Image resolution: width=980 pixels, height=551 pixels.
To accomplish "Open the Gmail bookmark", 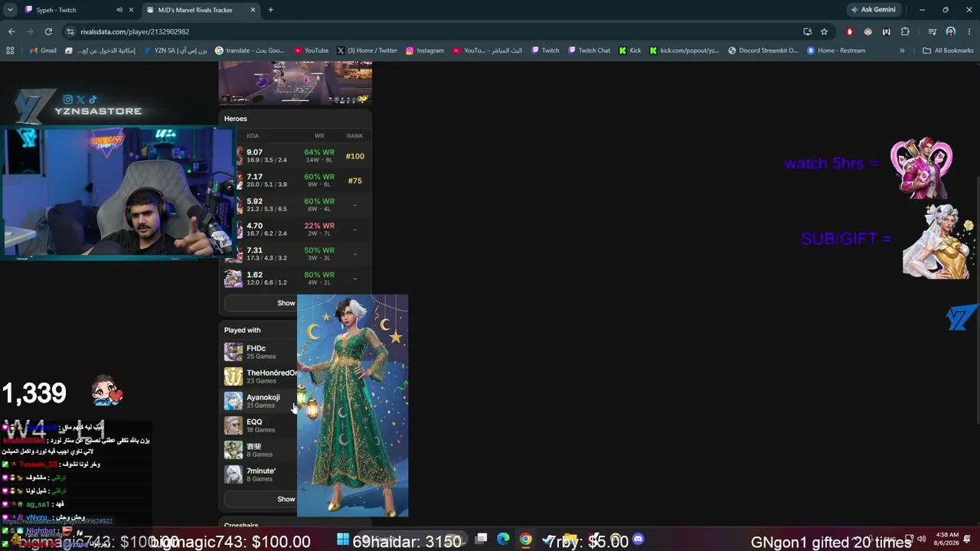I will click(x=43, y=51).
